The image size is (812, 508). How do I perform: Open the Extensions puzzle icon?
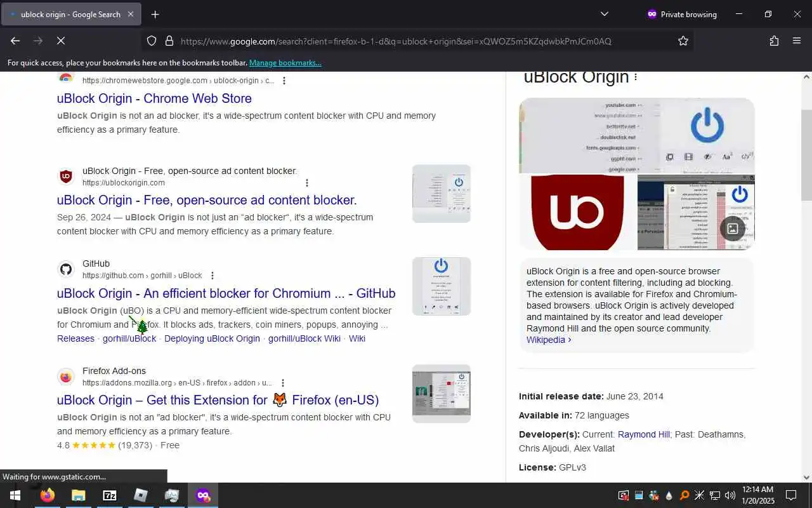[774, 41]
